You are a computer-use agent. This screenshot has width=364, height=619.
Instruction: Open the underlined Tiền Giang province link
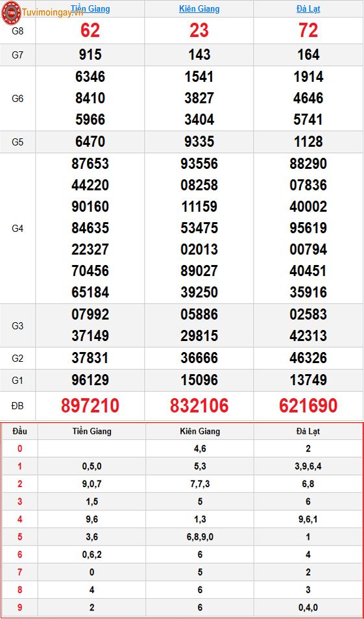pyautogui.click(x=90, y=8)
